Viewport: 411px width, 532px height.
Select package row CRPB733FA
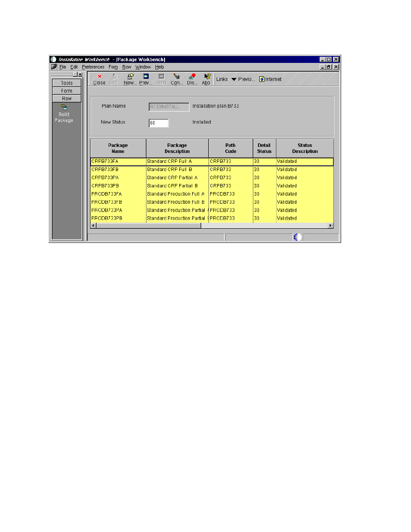(212, 162)
